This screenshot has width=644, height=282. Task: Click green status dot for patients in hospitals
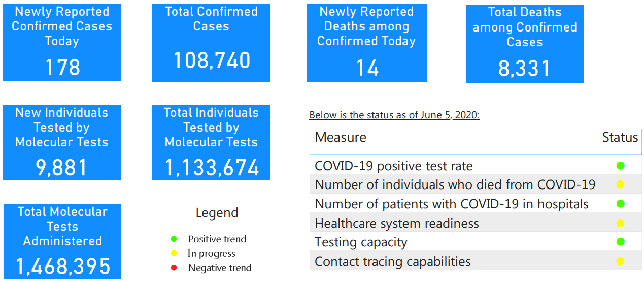click(x=620, y=204)
